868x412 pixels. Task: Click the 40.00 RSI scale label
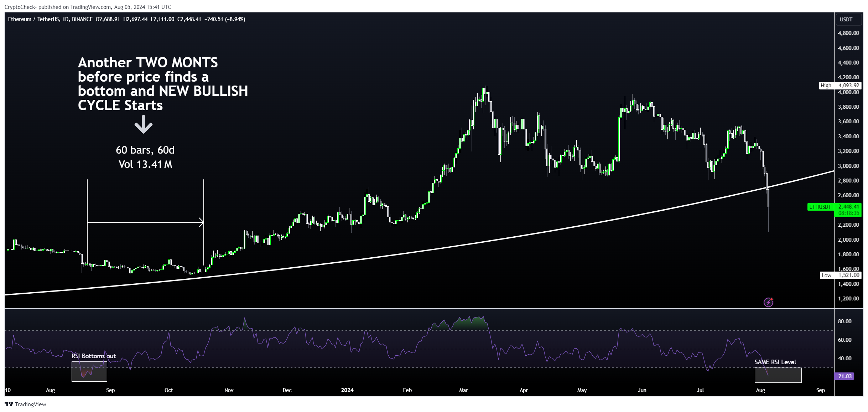point(845,358)
